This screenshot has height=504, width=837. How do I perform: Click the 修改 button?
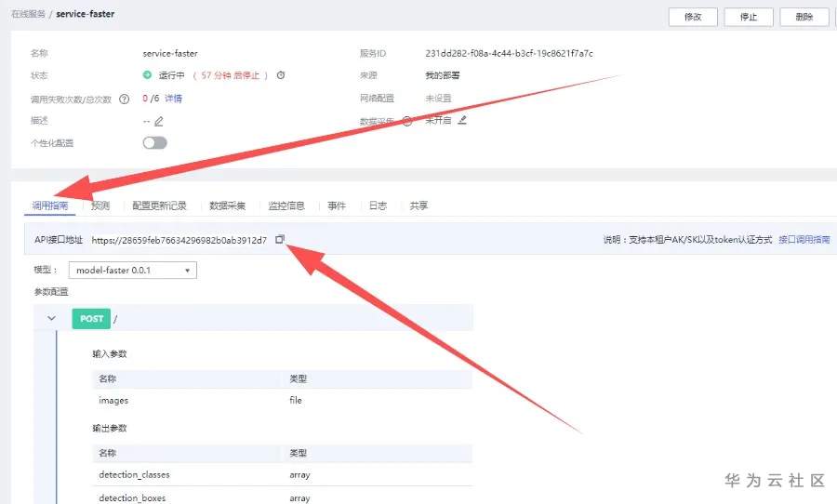click(x=693, y=17)
